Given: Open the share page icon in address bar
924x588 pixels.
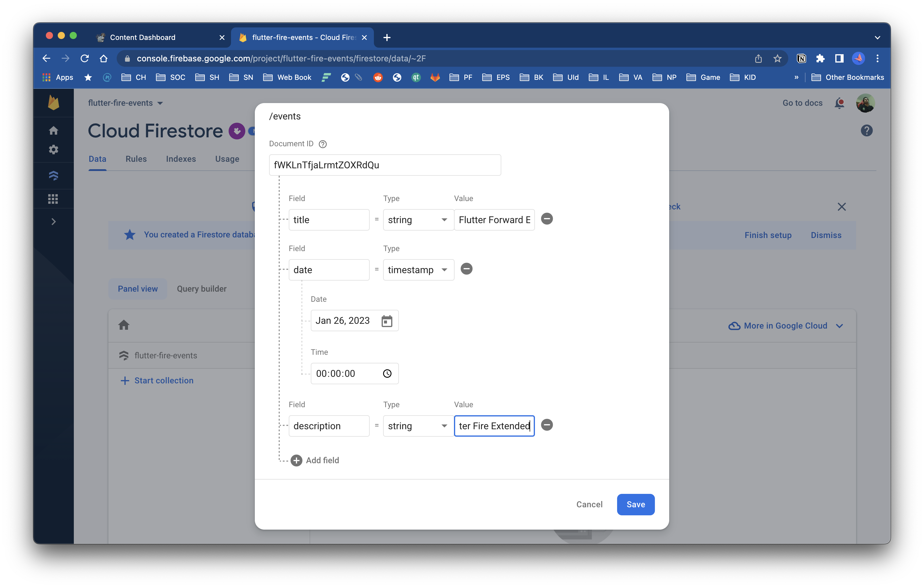Looking at the screenshot, I should click(x=758, y=58).
